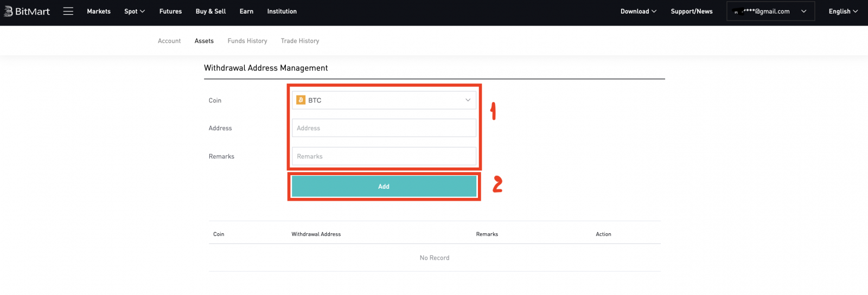
Task: Open the Futures menu item
Action: tap(170, 11)
